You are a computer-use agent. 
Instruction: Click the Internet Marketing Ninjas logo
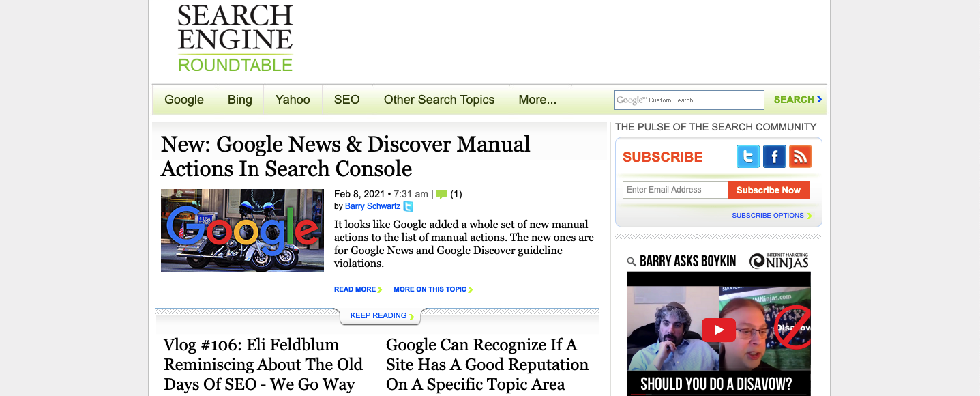pyautogui.click(x=779, y=261)
